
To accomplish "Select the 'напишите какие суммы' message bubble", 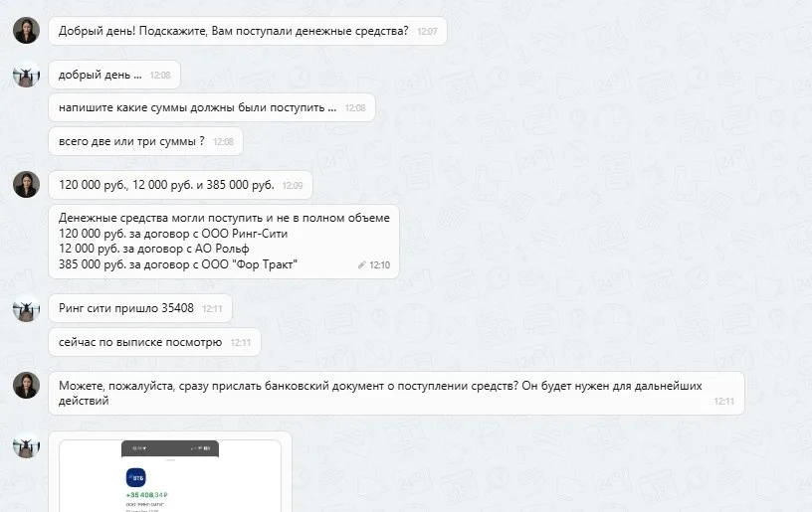I will click(x=212, y=107).
